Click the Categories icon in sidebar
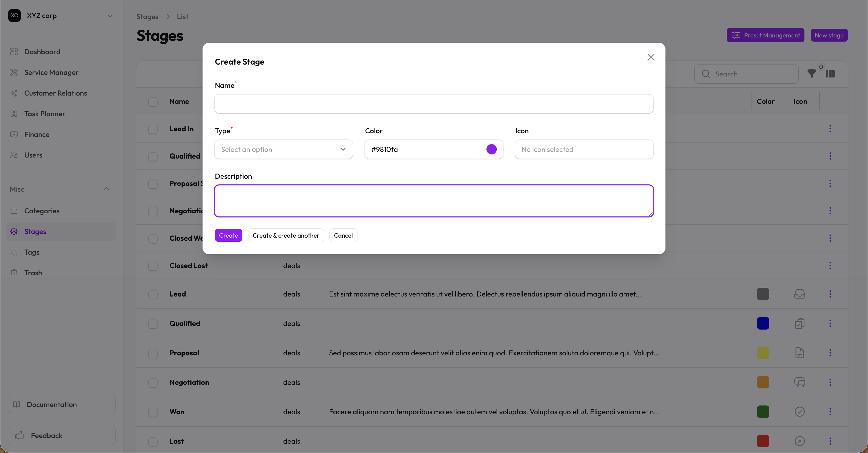The image size is (868, 453). (14, 211)
